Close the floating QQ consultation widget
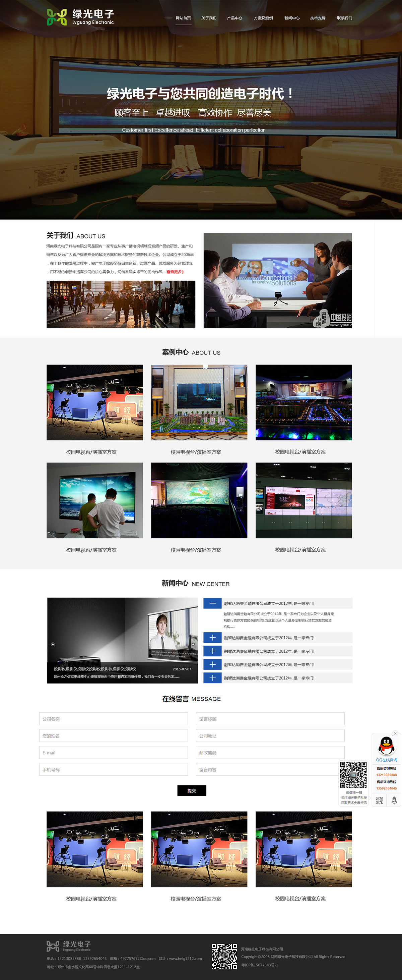The height and width of the screenshot is (980, 402). pyautogui.click(x=395, y=733)
